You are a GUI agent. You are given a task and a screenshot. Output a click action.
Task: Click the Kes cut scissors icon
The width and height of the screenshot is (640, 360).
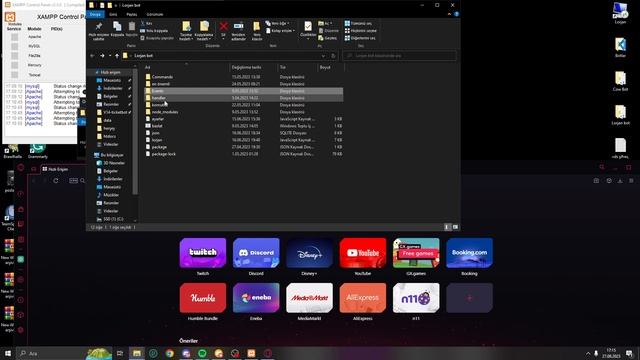(143, 24)
